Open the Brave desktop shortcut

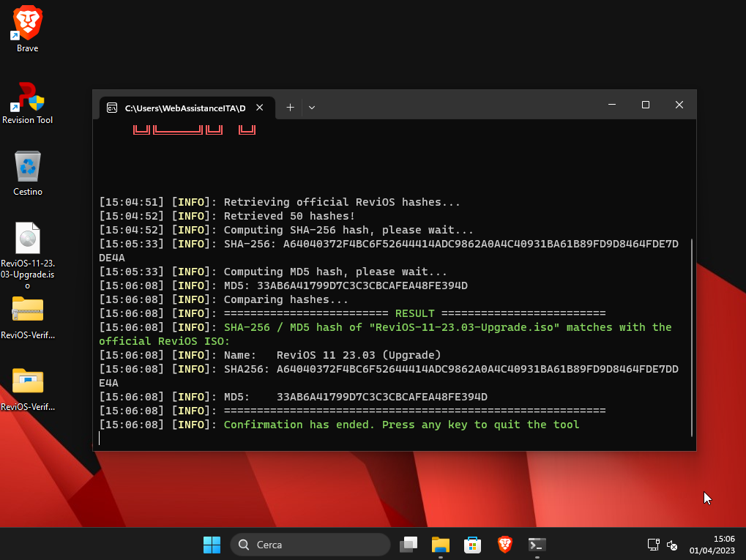click(28, 29)
